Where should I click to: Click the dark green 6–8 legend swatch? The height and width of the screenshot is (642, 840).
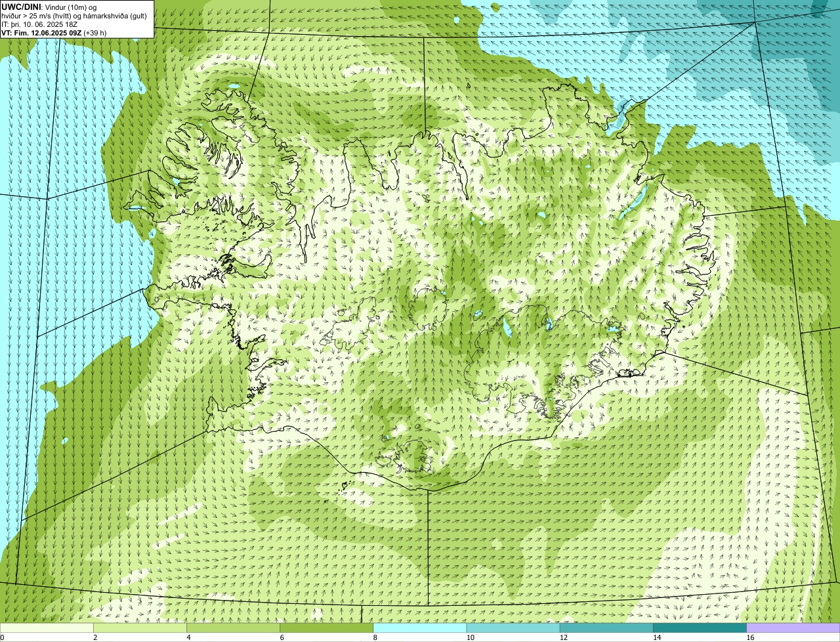[x=327, y=628]
